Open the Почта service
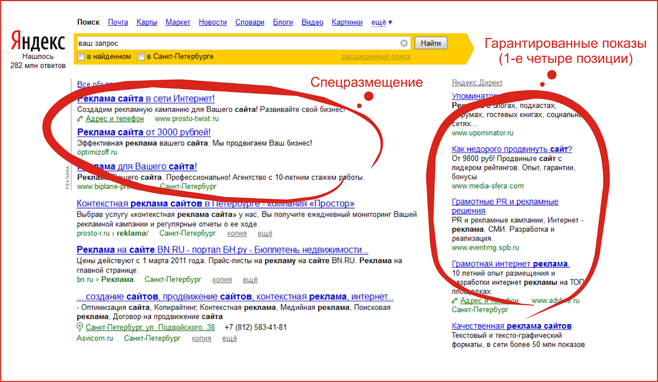The height and width of the screenshot is (382, 658). [x=118, y=22]
